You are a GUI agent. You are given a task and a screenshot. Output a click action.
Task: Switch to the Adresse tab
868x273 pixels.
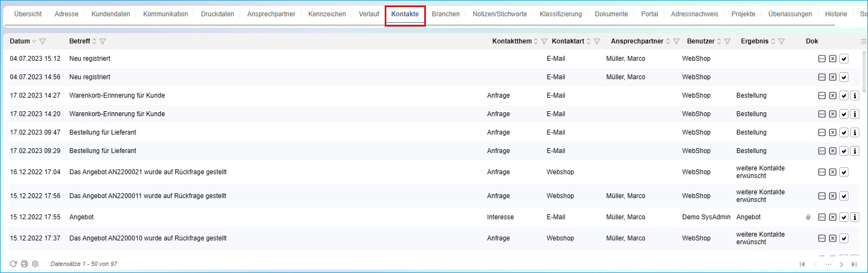click(x=67, y=14)
